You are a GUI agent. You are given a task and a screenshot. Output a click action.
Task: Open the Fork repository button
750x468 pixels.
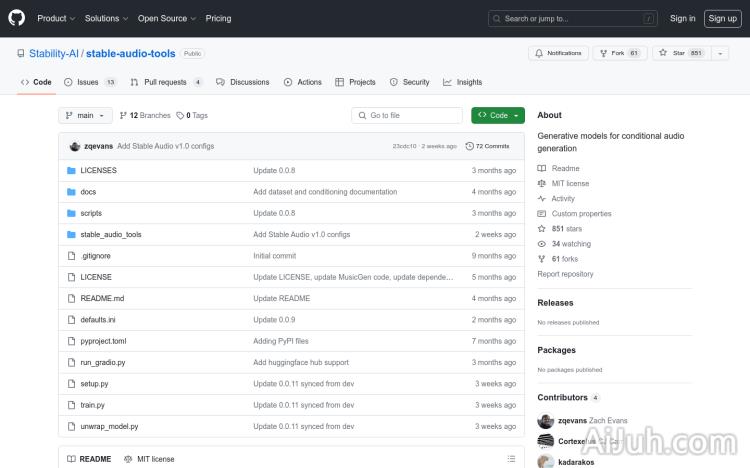[x=619, y=53]
